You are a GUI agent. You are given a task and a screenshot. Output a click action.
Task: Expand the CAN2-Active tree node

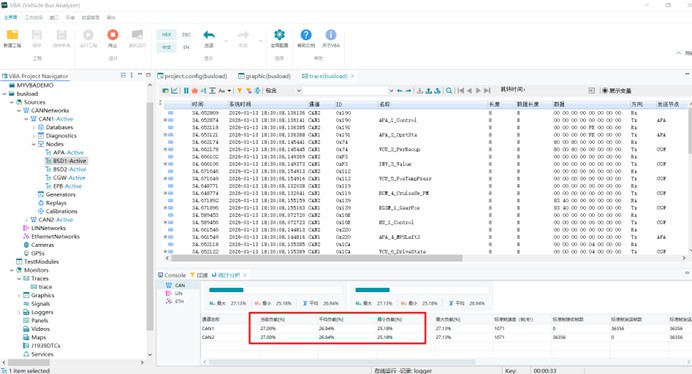coord(26,219)
